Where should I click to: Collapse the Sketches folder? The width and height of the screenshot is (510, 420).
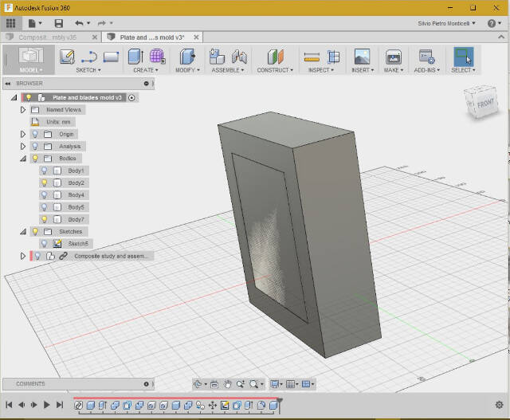(x=23, y=232)
